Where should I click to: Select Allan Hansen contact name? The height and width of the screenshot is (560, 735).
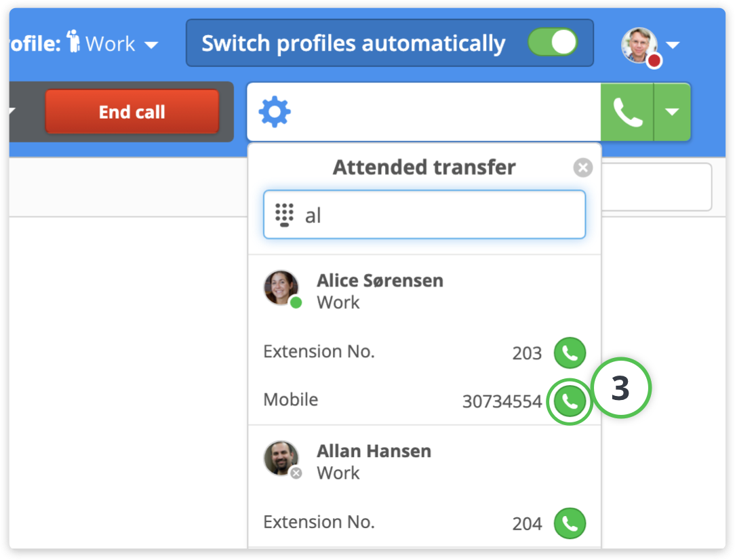point(374,451)
